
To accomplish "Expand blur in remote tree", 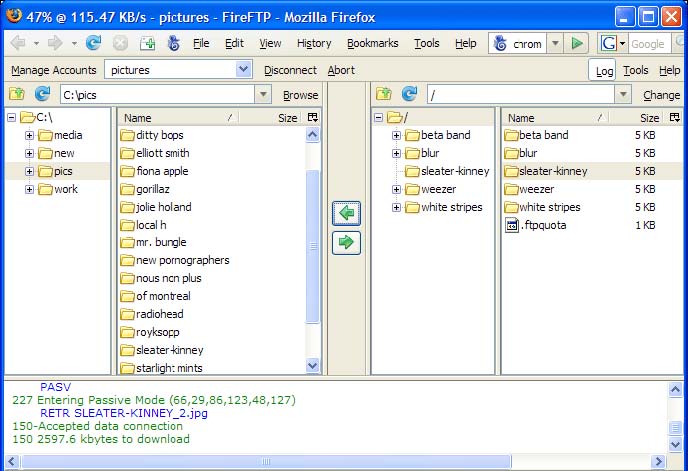I will point(396,153).
